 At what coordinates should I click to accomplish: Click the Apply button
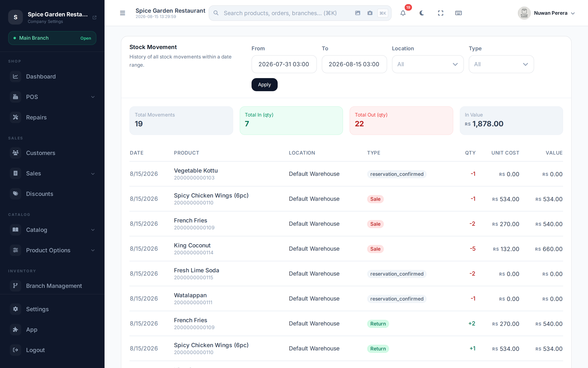pos(264,85)
